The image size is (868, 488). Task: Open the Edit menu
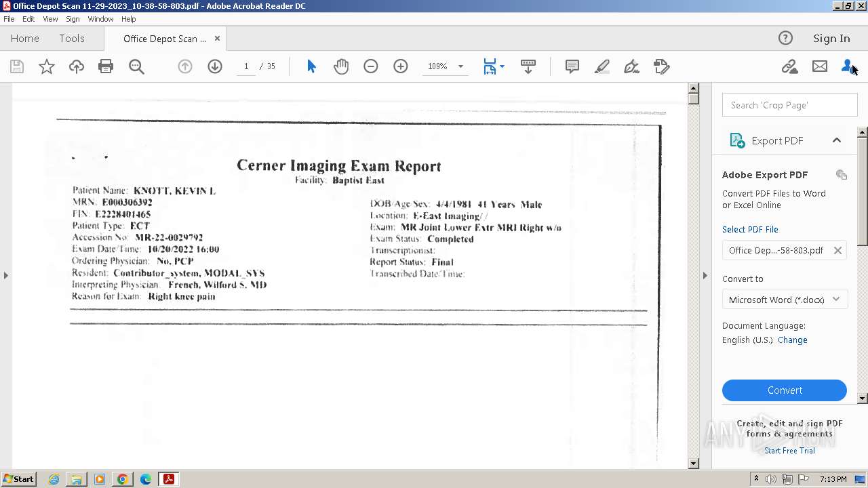click(x=28, y=19)
